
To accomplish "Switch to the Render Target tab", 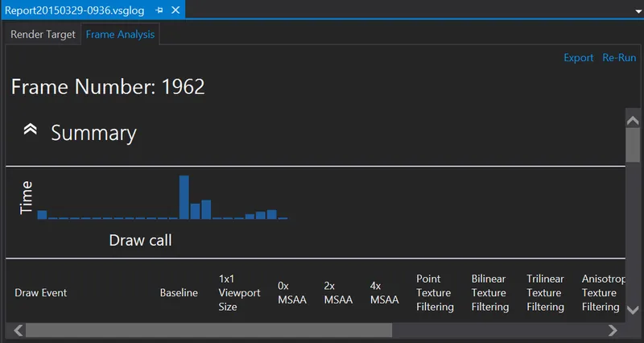I will [43, 35].
